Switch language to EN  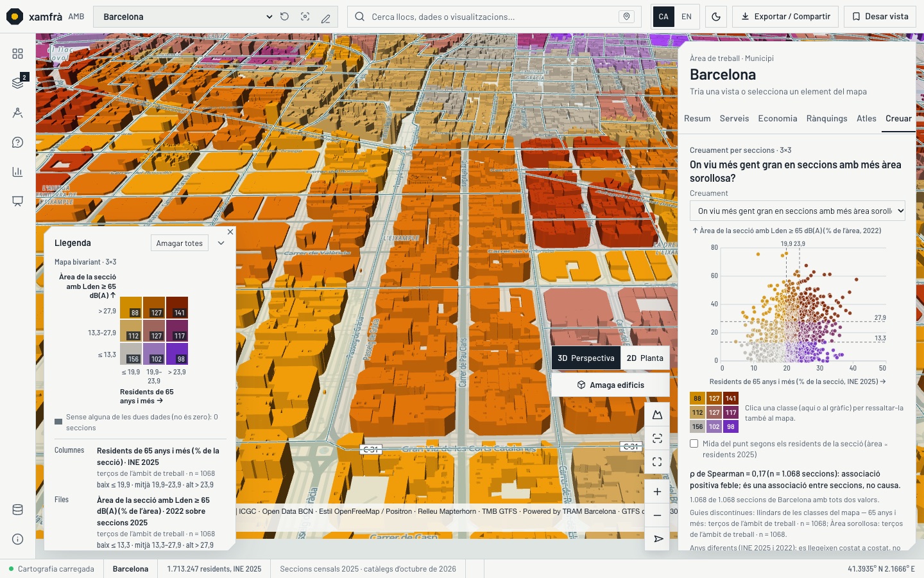(687, 17)
